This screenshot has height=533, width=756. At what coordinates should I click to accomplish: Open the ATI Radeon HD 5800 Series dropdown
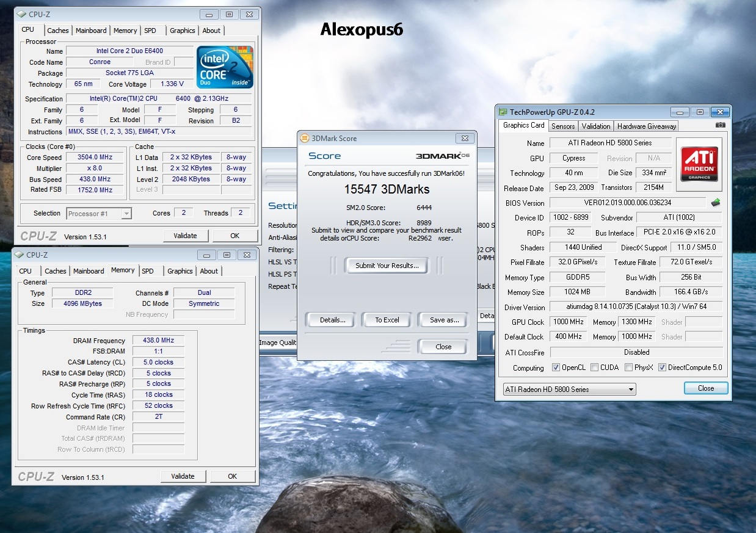[x=569, y=390]
